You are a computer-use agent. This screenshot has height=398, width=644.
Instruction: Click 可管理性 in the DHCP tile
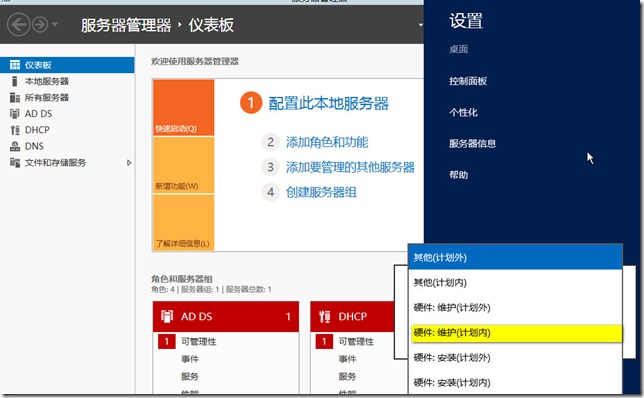click(356, 342)
